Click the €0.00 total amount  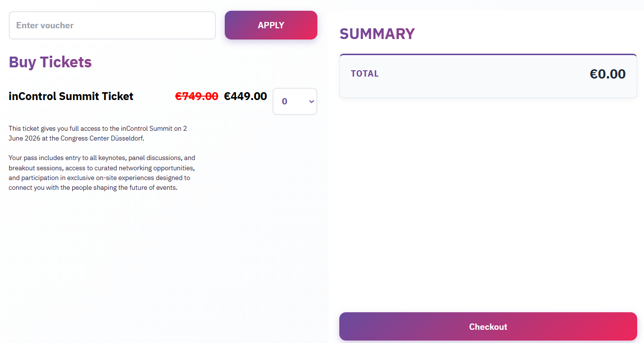607,74
